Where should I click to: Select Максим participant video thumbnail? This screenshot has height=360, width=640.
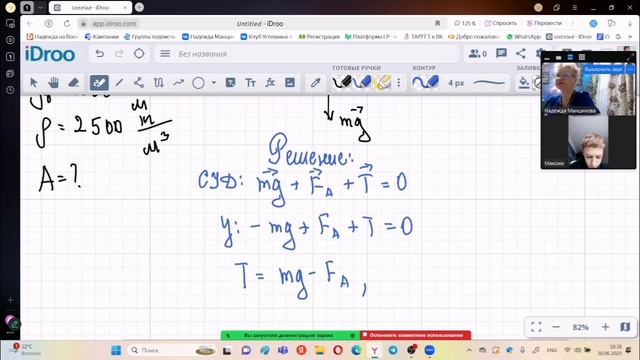(588, 142)
